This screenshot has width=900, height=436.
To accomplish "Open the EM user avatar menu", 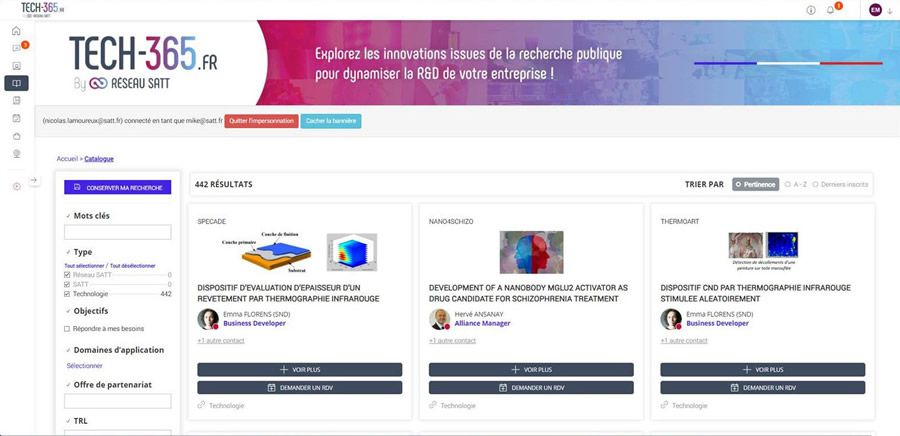I will 875,10.
